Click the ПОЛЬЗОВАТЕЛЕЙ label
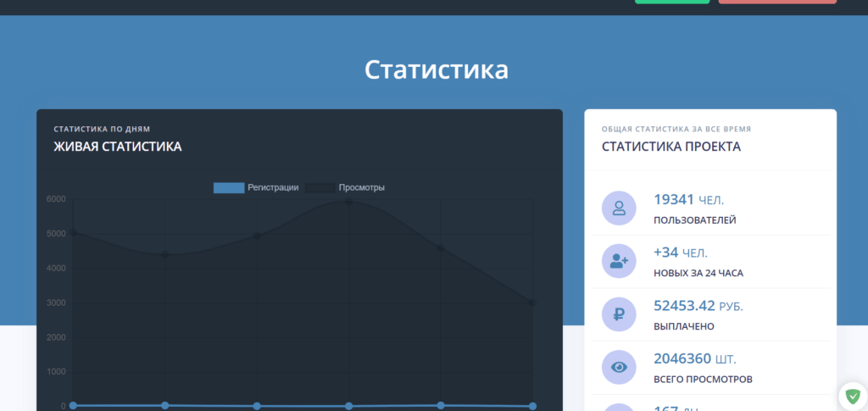868x411 pixels. (695, 220)
